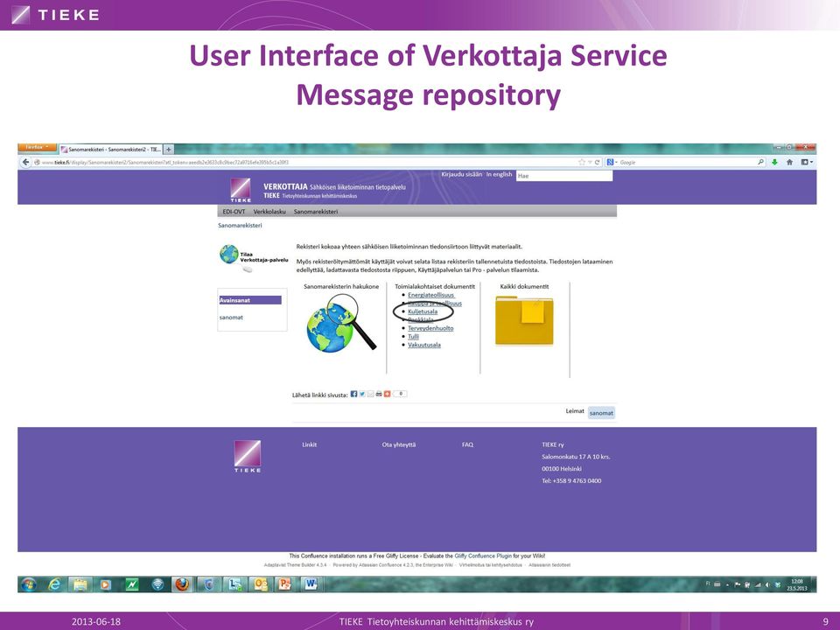
Task: Click the sanomat keyword in the sidebar
Action: tap(231, 317)
